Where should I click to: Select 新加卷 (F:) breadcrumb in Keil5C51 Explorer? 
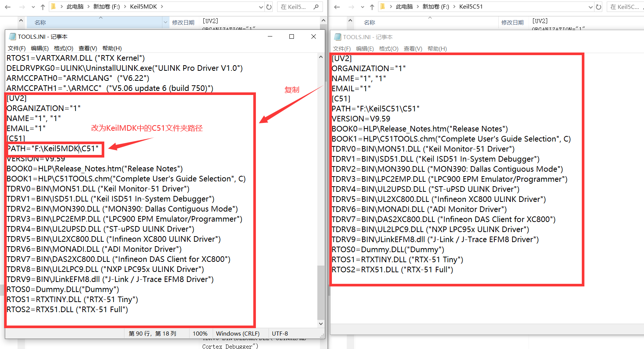[x=436, y=7]
